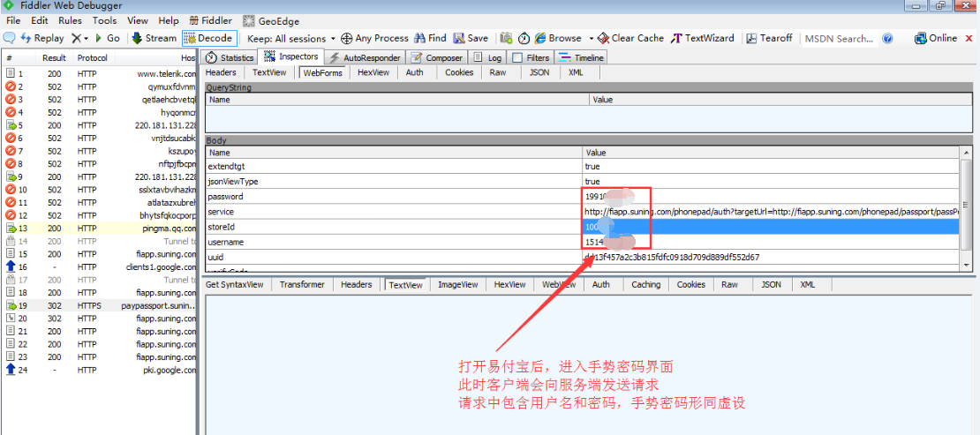Sort sessions by Protocol column header
This screenshot has height=435, width=980.
[94, 58]
